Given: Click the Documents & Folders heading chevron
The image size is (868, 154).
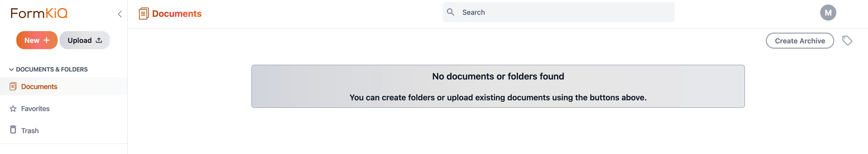Looking at the screenshot, I should click(12, 70).
